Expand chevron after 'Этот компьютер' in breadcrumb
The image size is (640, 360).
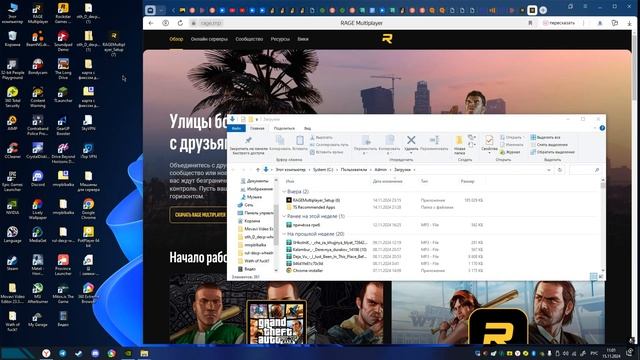pos(309,170)
